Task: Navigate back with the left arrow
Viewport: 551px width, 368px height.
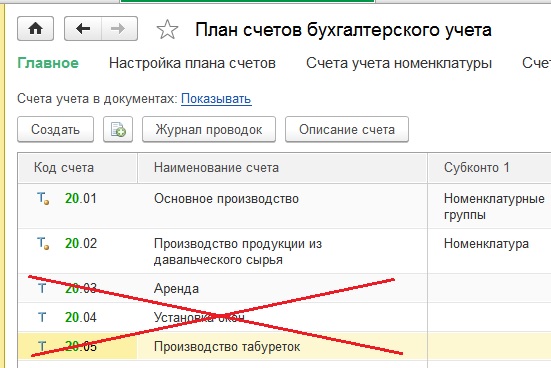Action: coord(83,28)
